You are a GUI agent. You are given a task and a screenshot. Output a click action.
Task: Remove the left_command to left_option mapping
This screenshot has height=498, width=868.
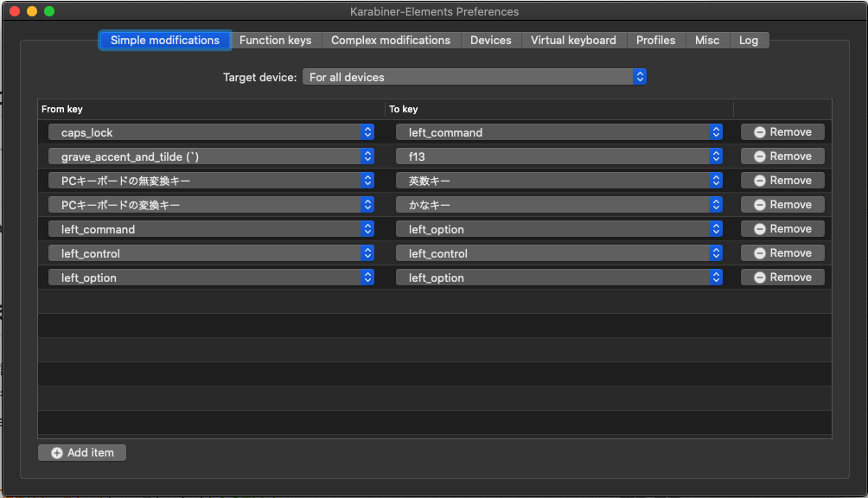click(782, 228)
